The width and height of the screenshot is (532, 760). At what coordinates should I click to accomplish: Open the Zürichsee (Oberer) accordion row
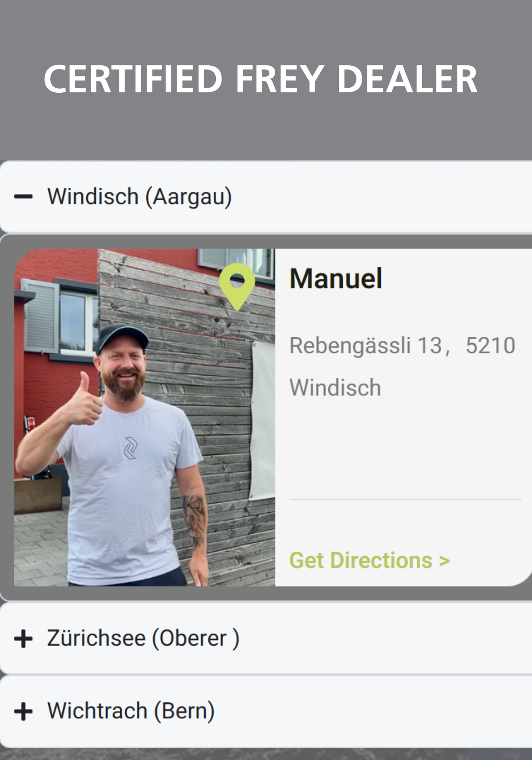pyautogui.click(x=266, y=639)
